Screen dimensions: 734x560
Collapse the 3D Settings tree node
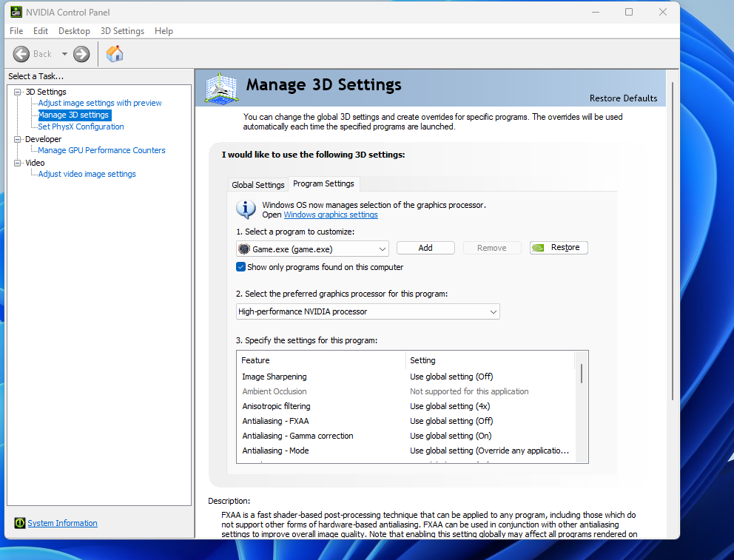click(x=17, y=92)
